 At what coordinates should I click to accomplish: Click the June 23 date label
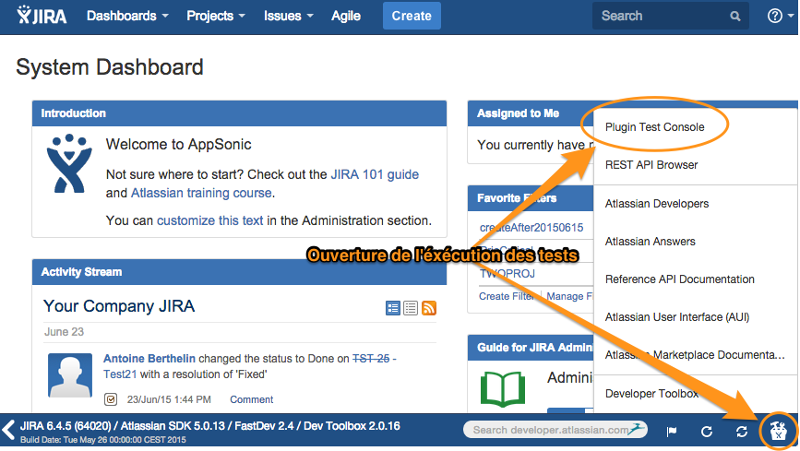pos(64,332)
